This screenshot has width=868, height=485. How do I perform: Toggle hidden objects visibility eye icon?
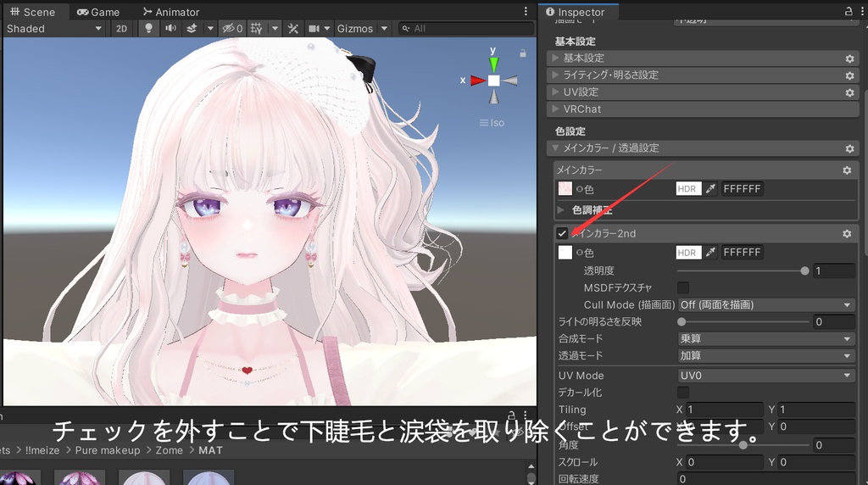coord(232,28)
